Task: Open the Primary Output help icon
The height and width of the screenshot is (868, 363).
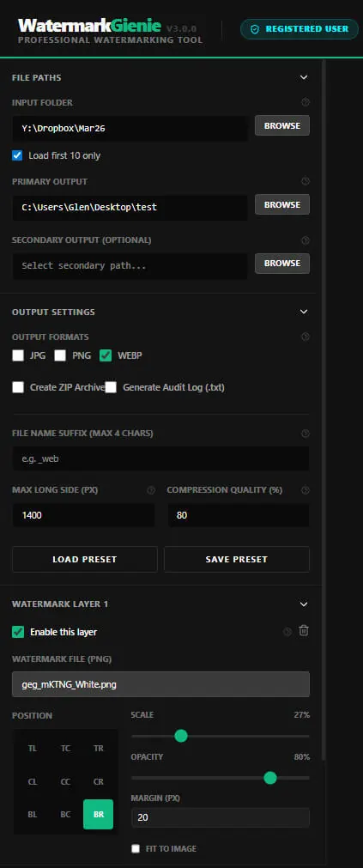Action: point(306,181)
